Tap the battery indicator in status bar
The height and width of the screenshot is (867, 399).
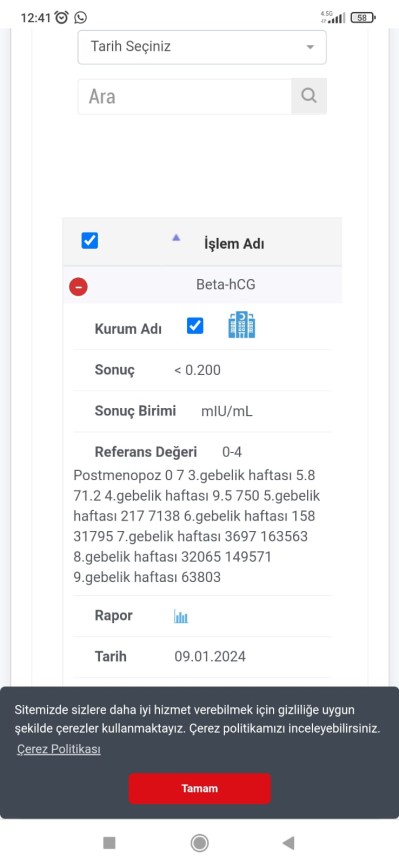363,18
